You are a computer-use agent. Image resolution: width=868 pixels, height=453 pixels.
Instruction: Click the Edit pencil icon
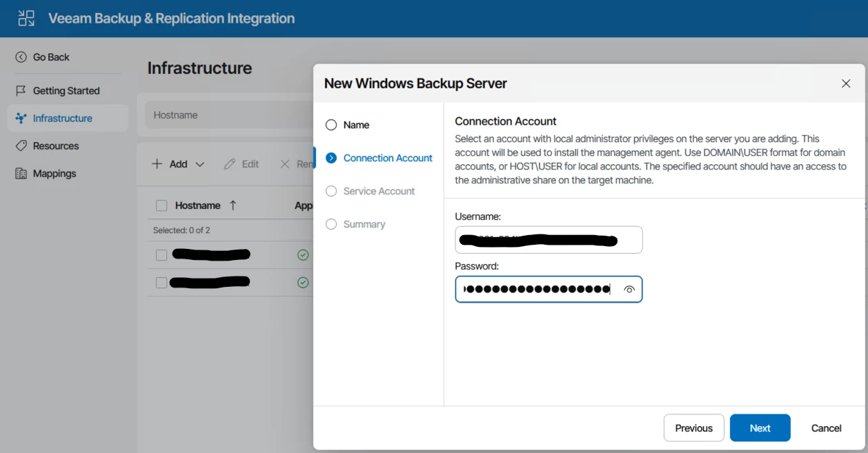point(230,164)
